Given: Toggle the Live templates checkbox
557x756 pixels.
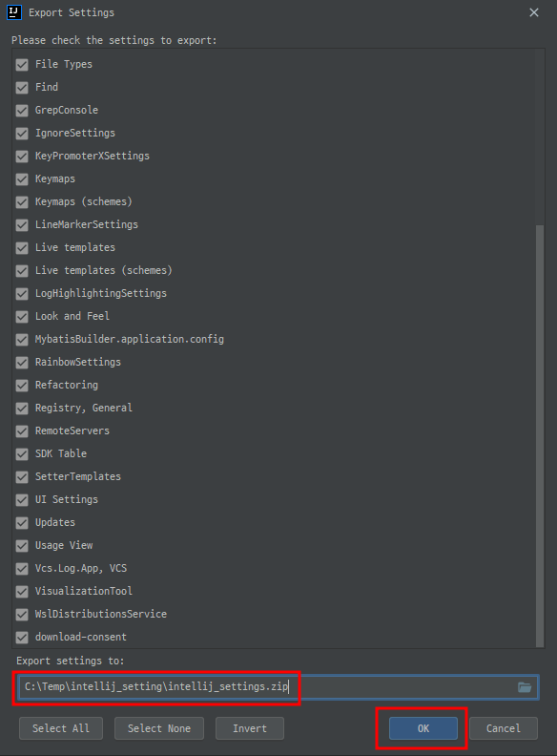Looking at the screenshot, I should [x=22, y=248].
